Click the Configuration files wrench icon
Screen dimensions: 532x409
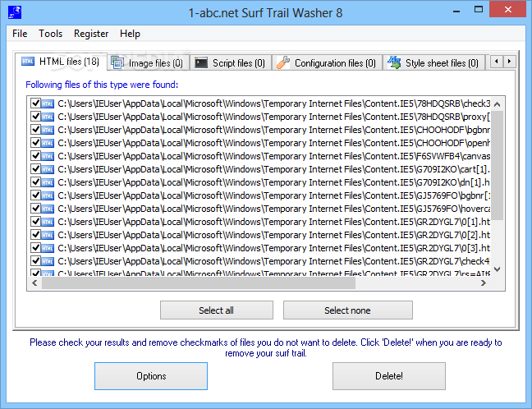283,62
